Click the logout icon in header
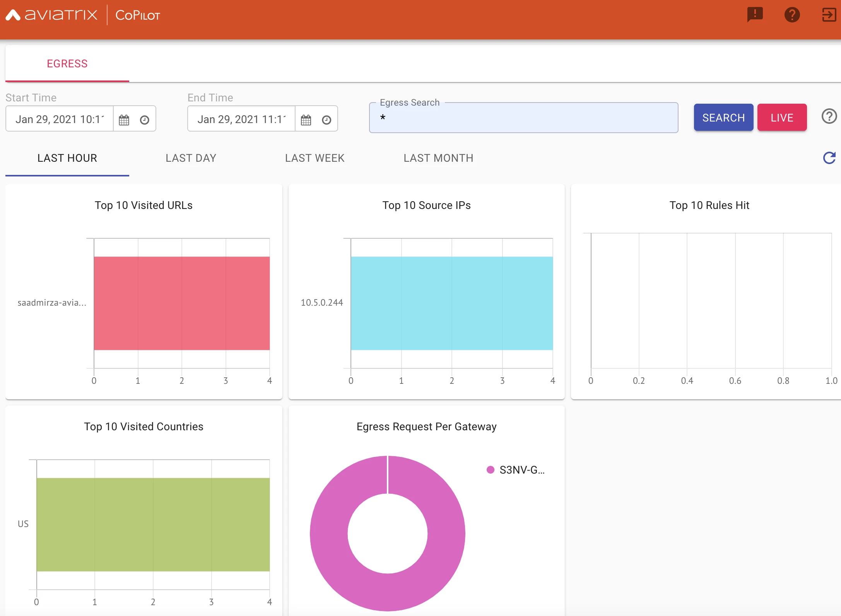The width and height of the screenshot is (841, 616). [829, 15]
